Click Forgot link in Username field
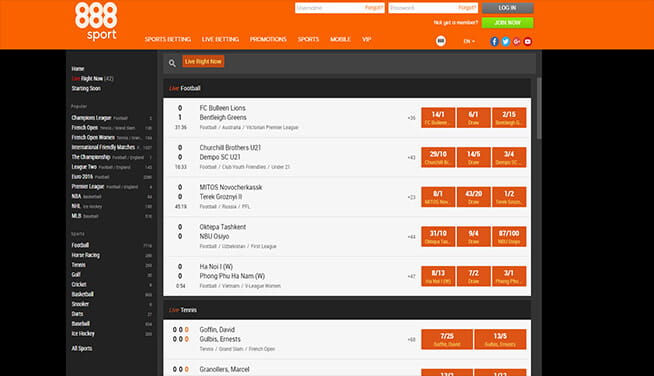 373,8
